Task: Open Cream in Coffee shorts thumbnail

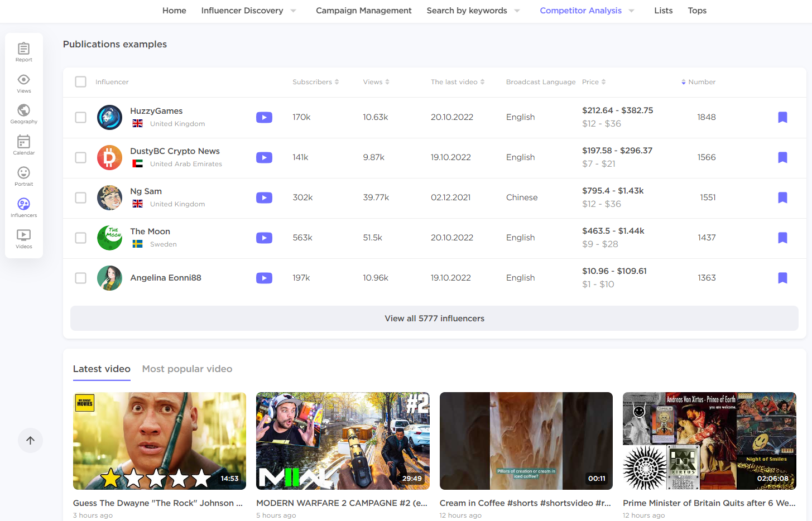Action: click(x=526, y=441)
